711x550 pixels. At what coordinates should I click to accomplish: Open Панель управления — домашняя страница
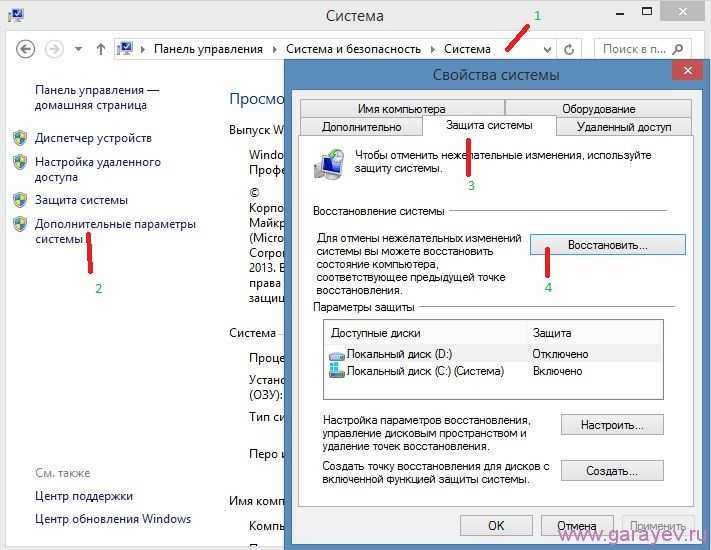97,97
